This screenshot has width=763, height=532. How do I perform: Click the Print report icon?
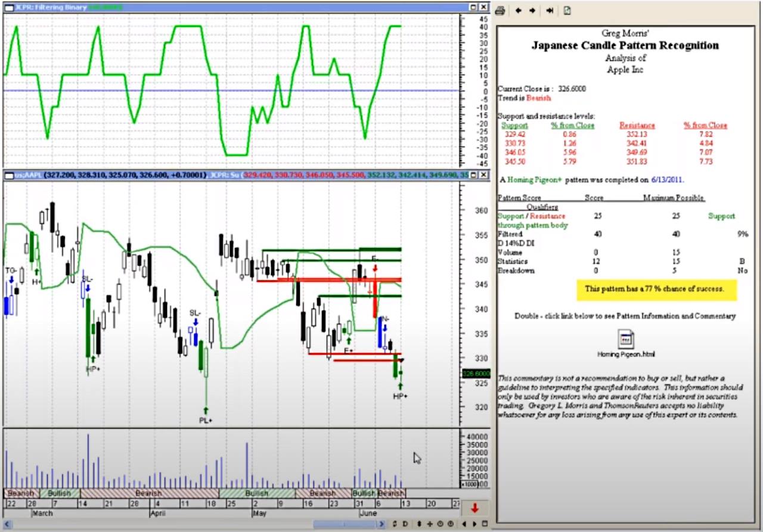(500, 10)
